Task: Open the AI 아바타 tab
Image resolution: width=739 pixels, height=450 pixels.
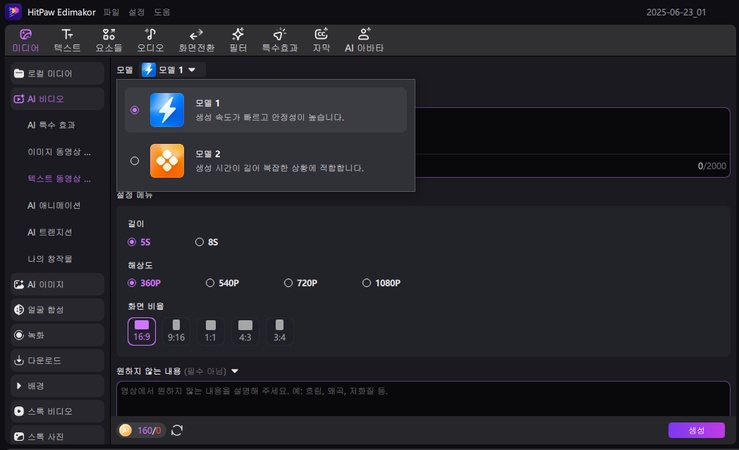Action: click(x=364, y=41)
